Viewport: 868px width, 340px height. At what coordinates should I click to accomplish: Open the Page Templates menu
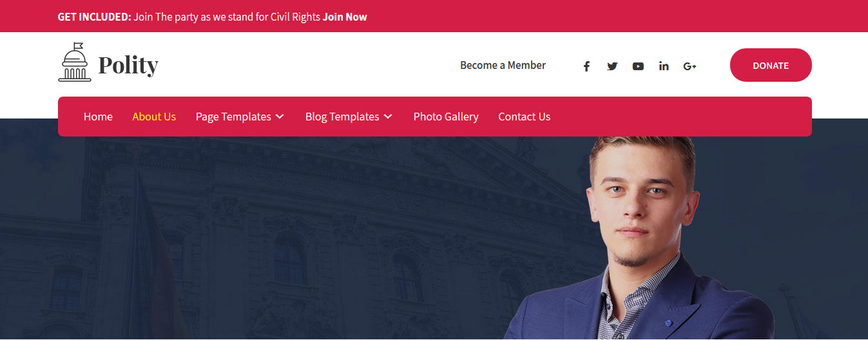(x=240, y=117)
